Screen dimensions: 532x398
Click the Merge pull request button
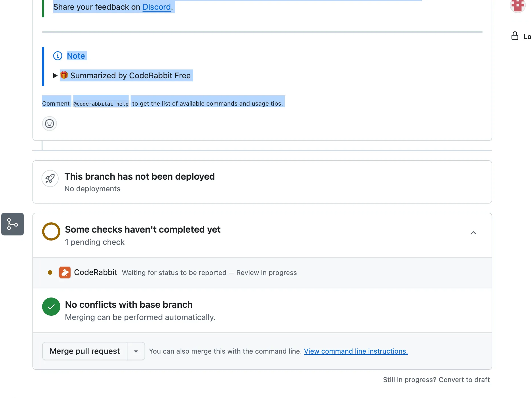pyautogui.click(x=84, y=351)
